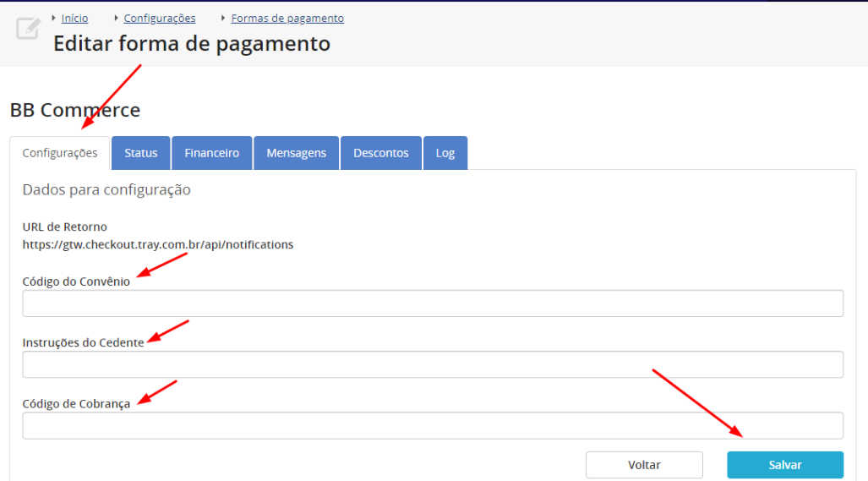Open the Descontos tab
Screen dimensions: 868x481
tap(381, 153)
